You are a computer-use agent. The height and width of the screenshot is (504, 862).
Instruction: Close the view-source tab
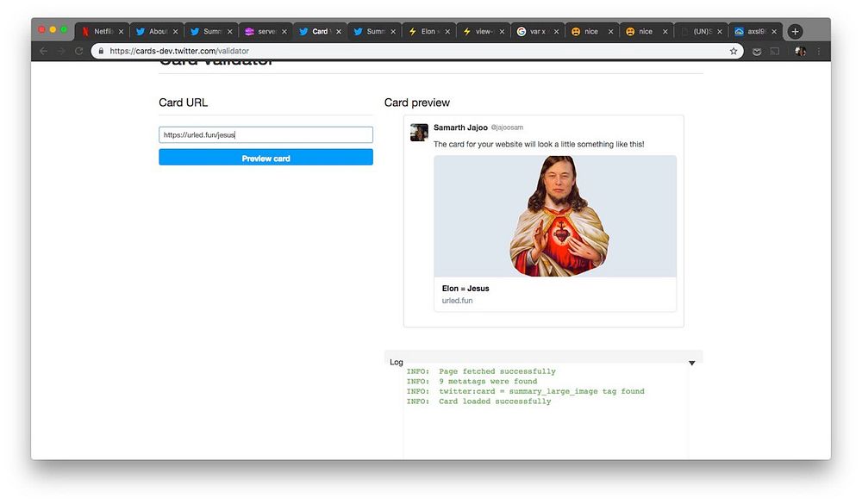click(x=502, y=32)
